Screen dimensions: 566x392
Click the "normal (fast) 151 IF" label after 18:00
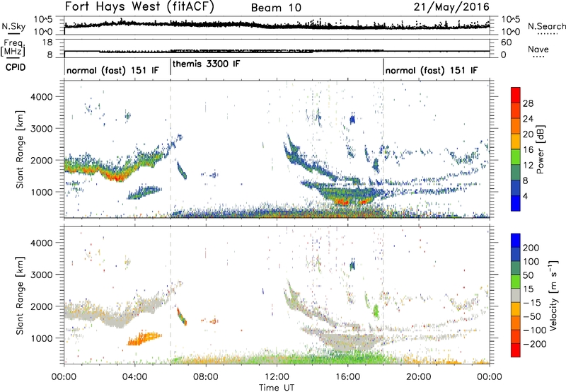(432, 70)
